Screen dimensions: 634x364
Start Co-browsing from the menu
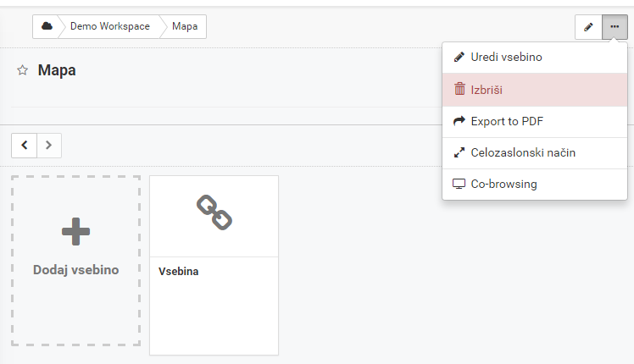pyautogui.click(x=535, y=185)
